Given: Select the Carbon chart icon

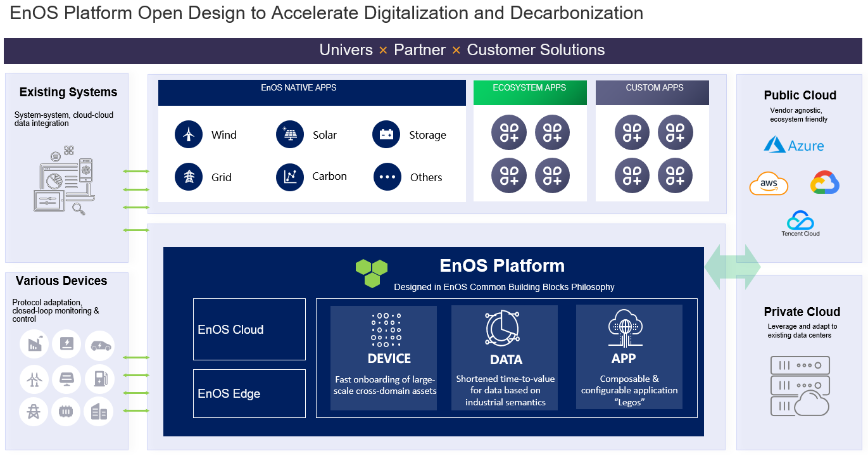Looking at the screenshot, I should coord(290,177).
